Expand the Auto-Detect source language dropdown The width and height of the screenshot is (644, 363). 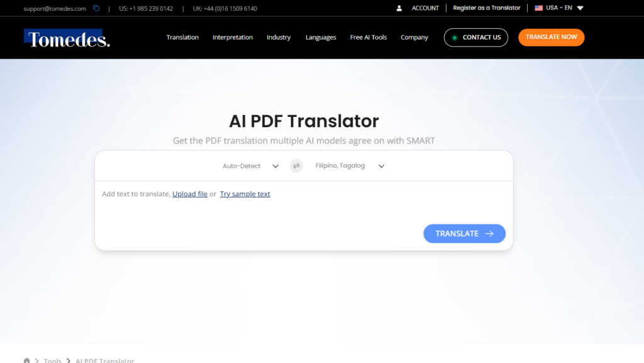point(250,166)
